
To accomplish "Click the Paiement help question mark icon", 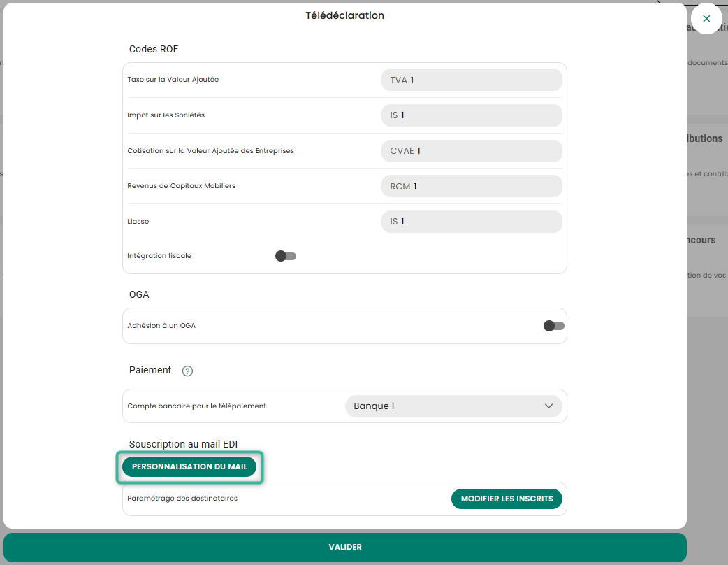I will pyautogui.click(x=187, y=371).
